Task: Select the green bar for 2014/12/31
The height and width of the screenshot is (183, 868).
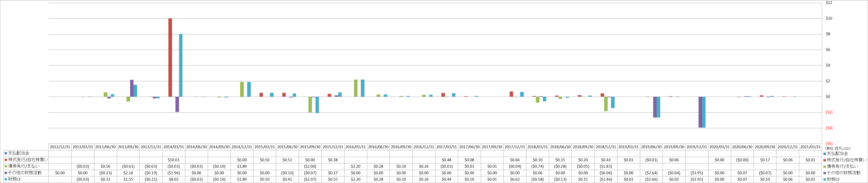Action: click(x=242, y=90)
